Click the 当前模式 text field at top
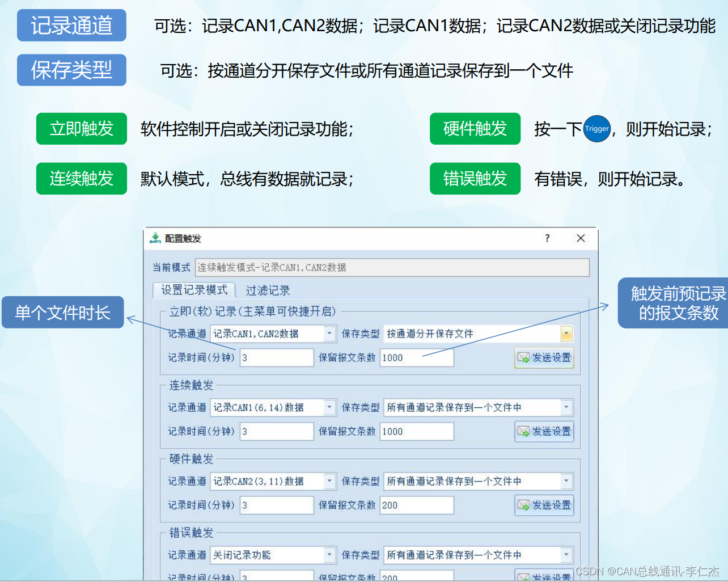Image resolution: width=728 pixels, height=582 pixels. 391,267
